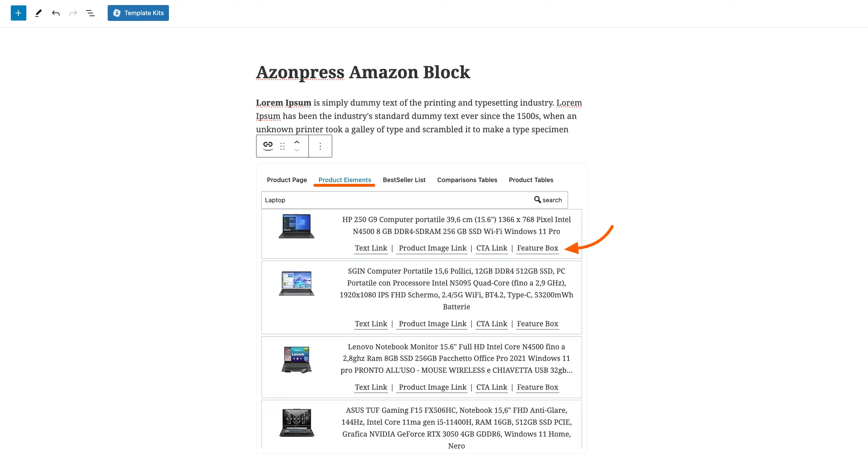Select the edit pencil tool

(x=39, y=13)
